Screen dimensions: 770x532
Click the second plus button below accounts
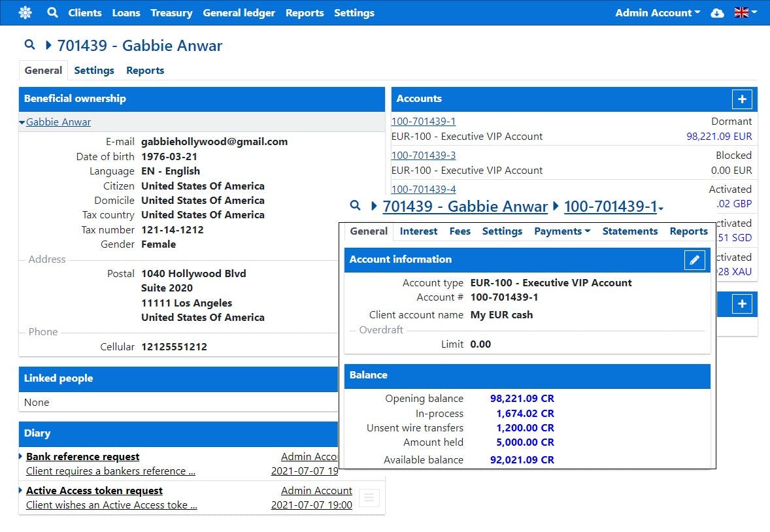(742, 304)
